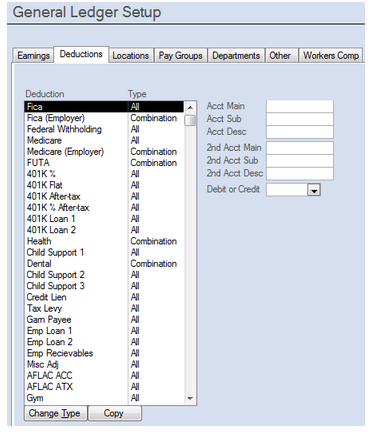The image size is (370, 432).
Task: Select the Gym deduction row
Action: point(104,398)
